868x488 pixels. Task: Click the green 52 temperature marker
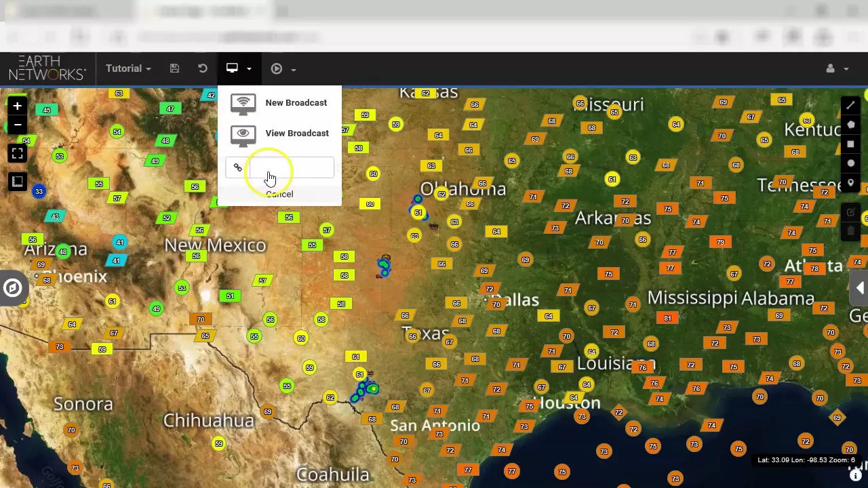pyautogui.click(x=166, y=218)
